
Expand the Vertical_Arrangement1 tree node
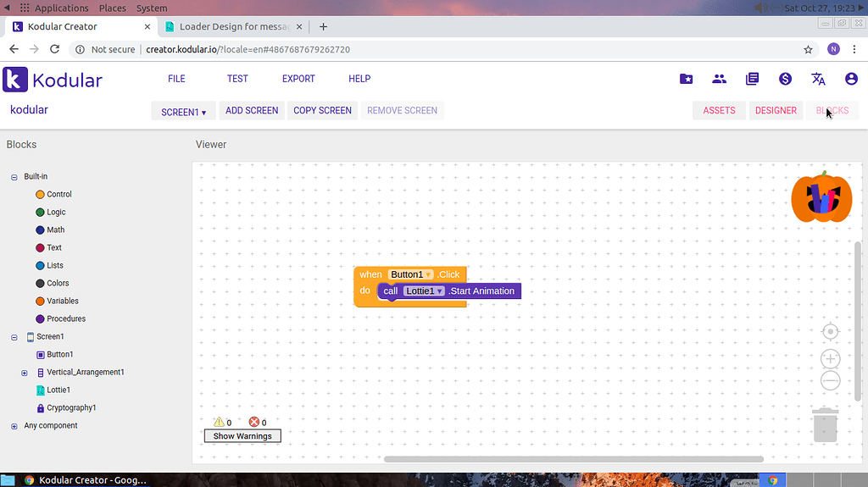tap(25, 373)
